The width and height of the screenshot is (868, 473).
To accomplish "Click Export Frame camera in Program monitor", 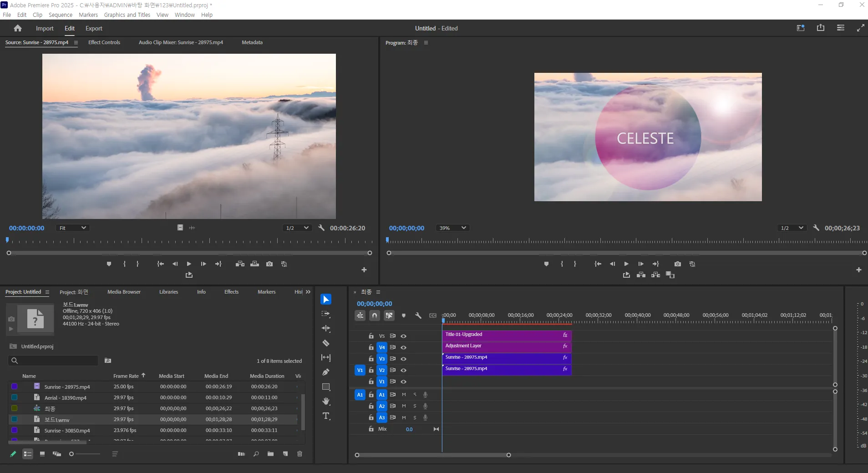I will pos(678,264).
